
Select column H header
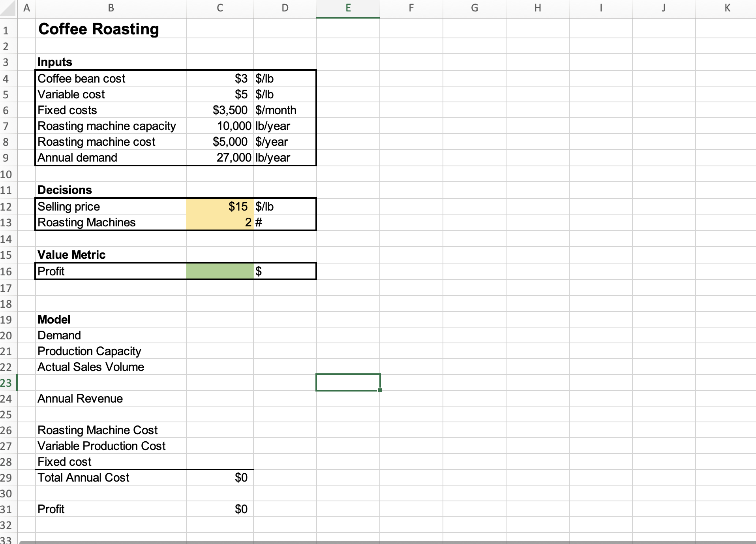(x=538, y=8)
